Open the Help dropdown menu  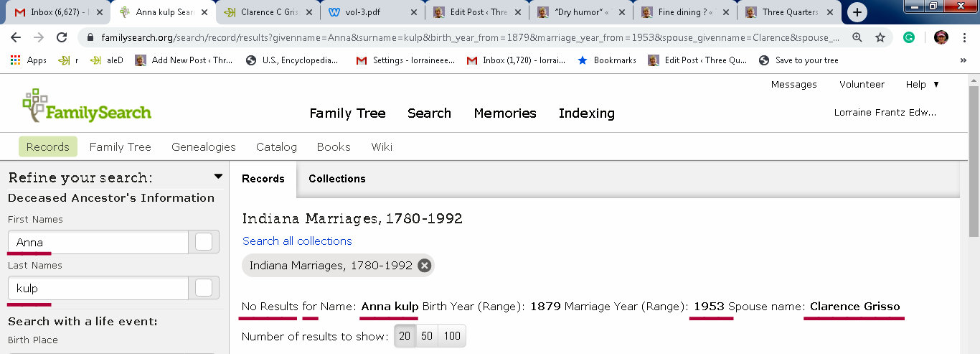point(922,84)
